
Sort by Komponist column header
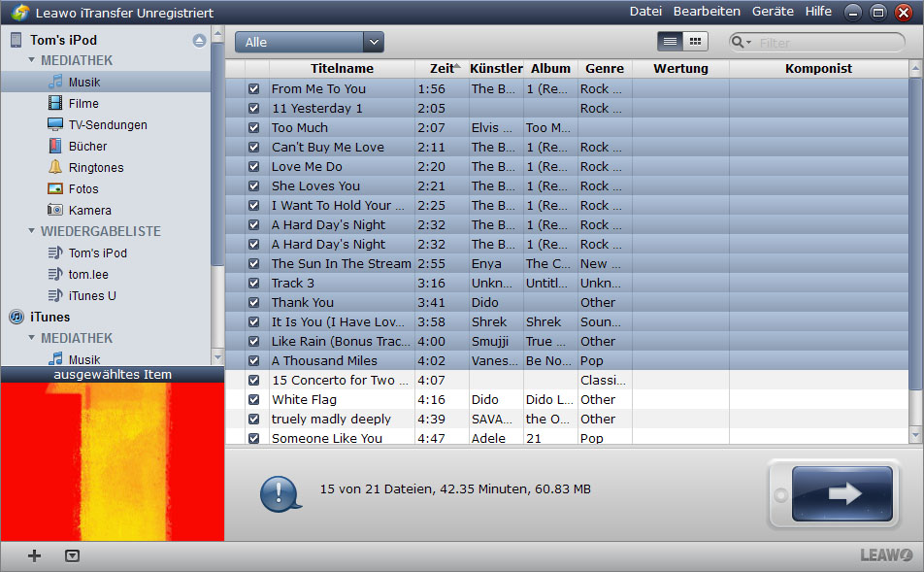pyautogui.click(x=818, y=68)
